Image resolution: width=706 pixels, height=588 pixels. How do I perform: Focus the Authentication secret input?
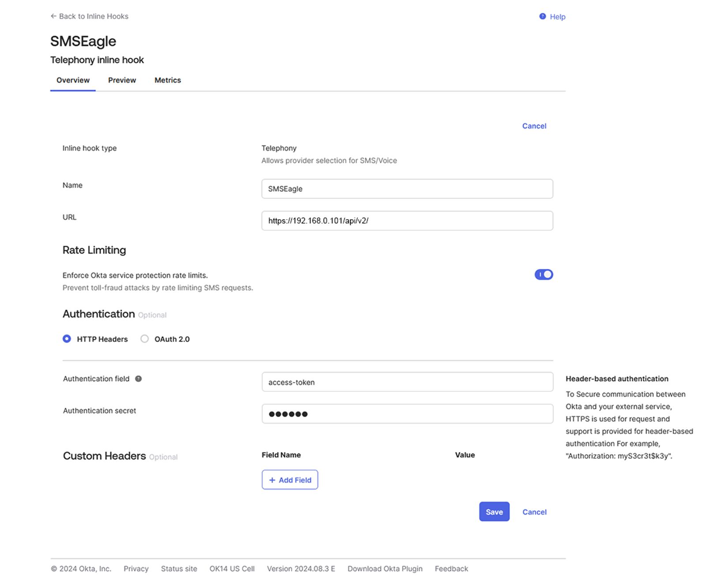[x=407, y=414]
